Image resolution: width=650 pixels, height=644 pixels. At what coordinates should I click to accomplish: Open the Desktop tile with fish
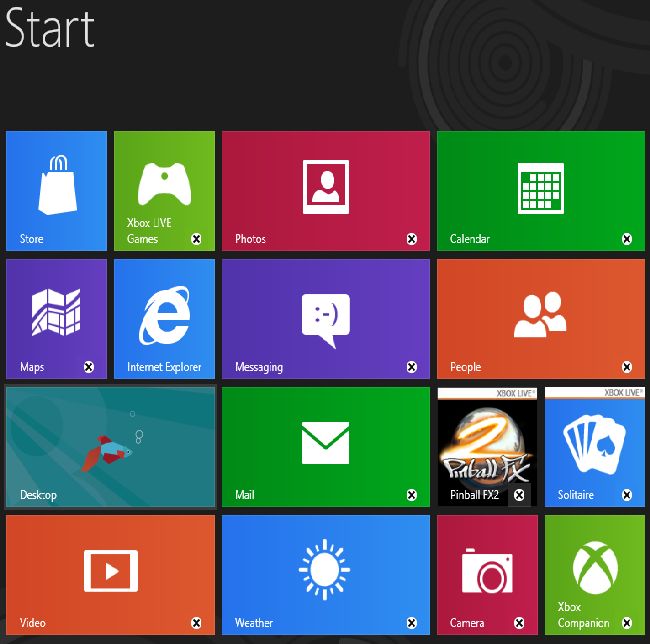click(x=110, y=447)
